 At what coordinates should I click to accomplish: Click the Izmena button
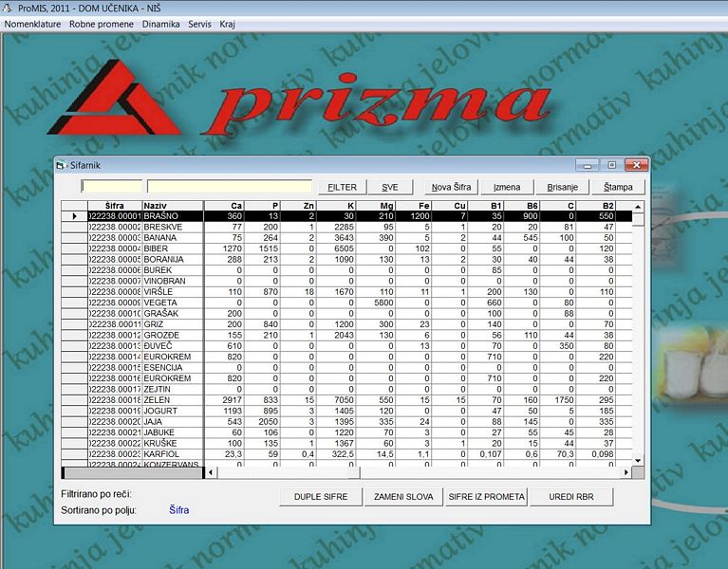pyautogui.click(x=507, y=187)
